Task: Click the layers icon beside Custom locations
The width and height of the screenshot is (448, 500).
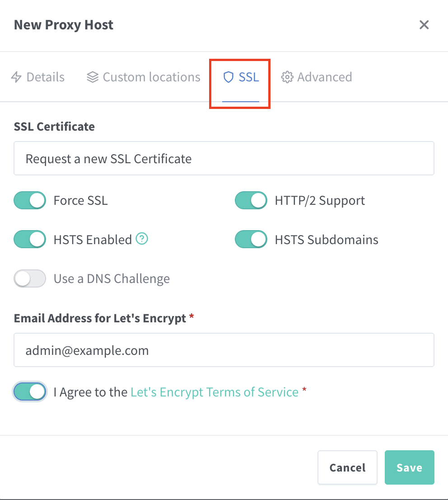Action: pyautogui.click(x=92, y=77)
